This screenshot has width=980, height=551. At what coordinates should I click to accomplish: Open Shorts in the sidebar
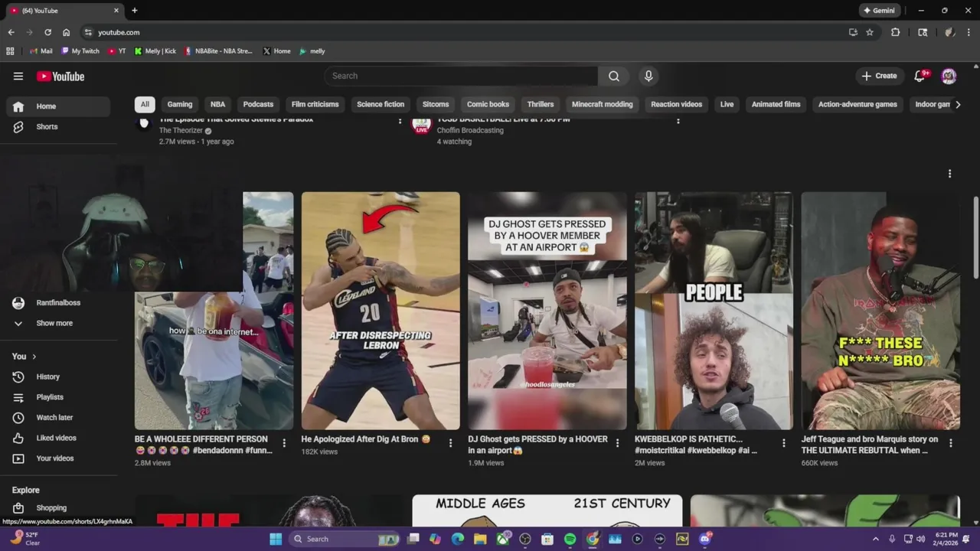(58, 126)
